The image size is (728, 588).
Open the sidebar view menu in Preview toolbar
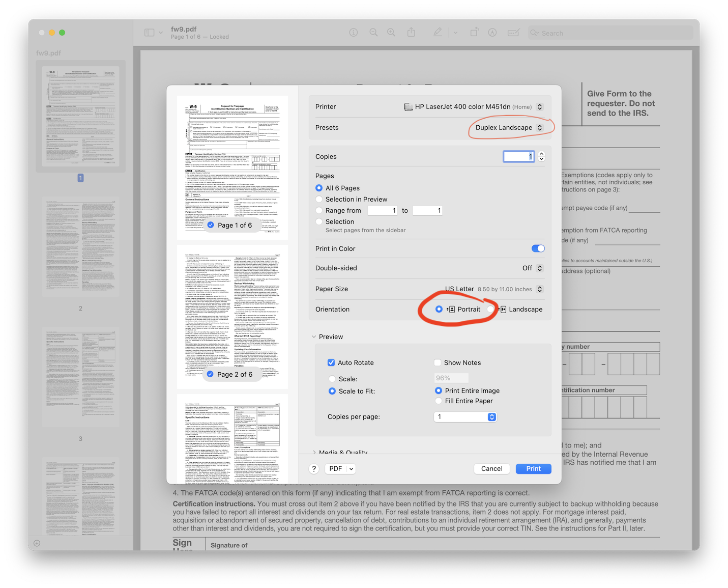(153, 33)
